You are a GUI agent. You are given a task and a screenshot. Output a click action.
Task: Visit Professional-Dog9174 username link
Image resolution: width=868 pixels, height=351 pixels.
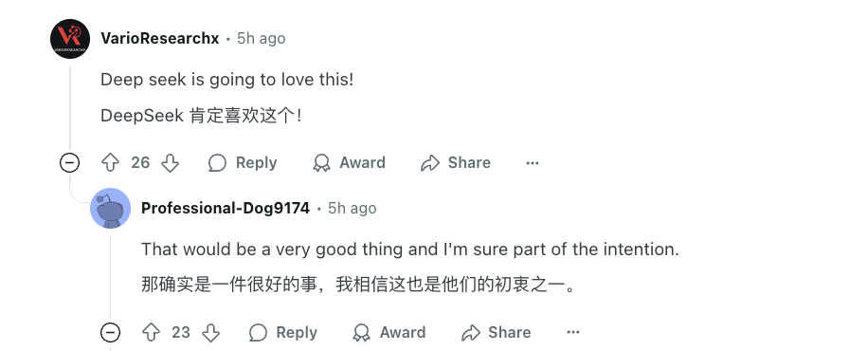tap(226, 208)
